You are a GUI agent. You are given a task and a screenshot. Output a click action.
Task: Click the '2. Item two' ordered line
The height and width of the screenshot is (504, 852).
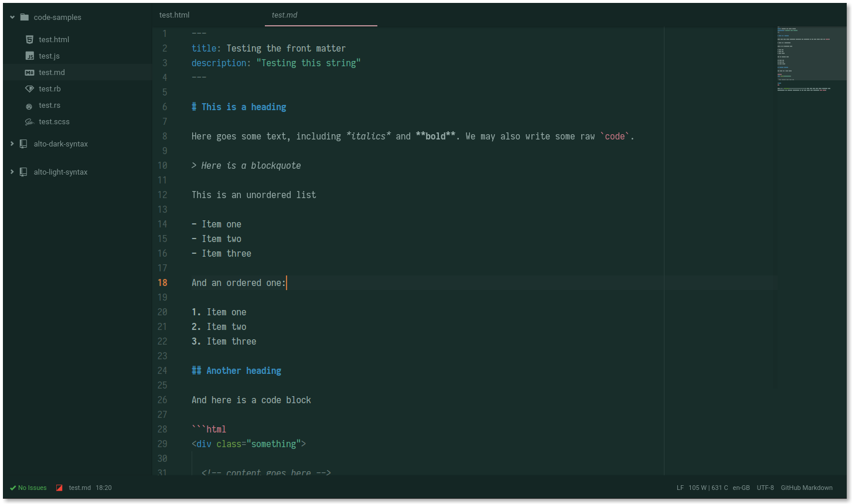(219, 326)
